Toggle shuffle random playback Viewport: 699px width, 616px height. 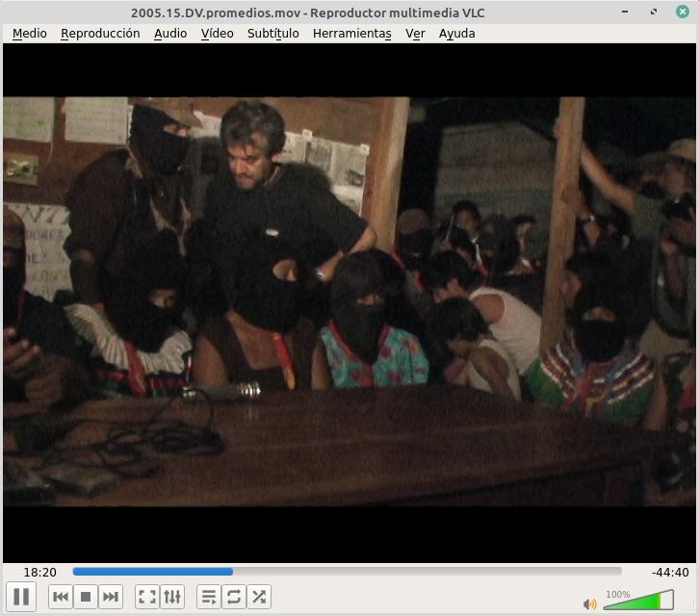(x=259, y=597)
